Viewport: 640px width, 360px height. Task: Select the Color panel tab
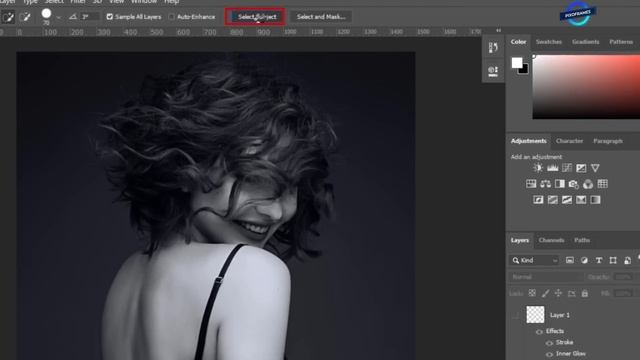point(518,42)
